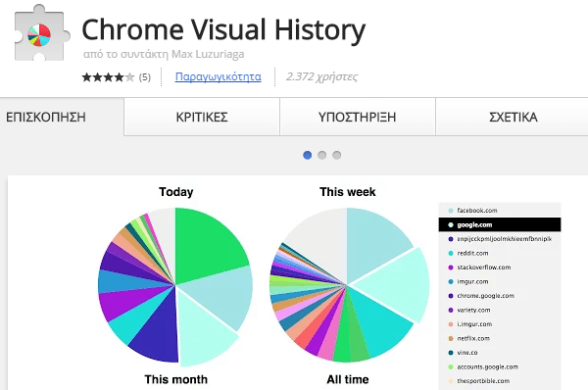Click the salmon dot beside i.imgur.com
588x390 pixels.
pyautogui.click(x=451, y=324)
